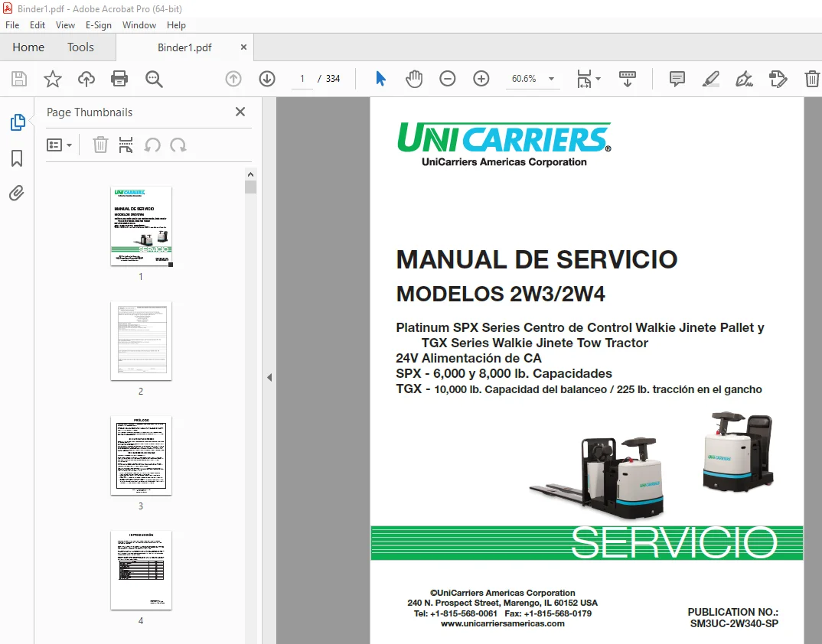Add the file to starred favorites
Viewport: 822px width, 644px height.
pos(52,79)
